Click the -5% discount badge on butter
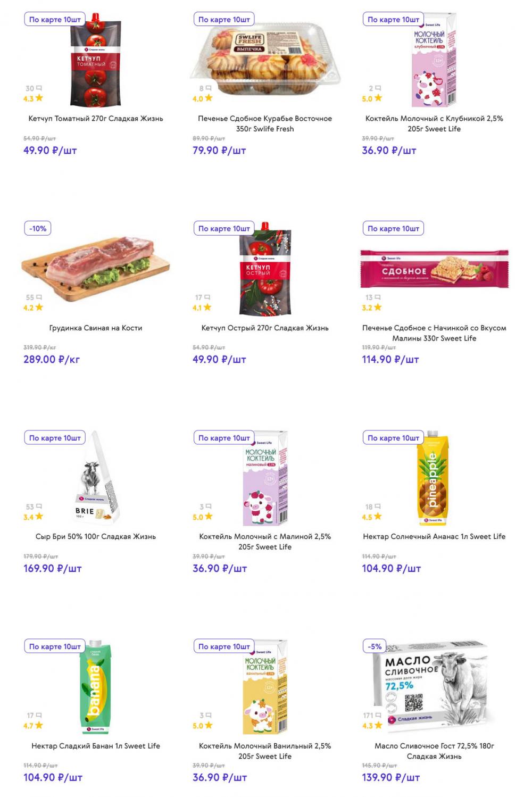The image size is (532, 797). (375, 646)
